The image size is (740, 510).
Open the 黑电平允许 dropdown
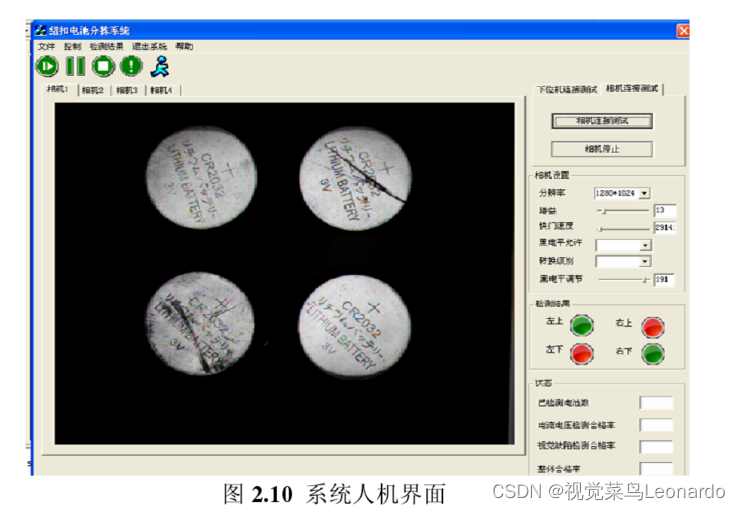point(623,245)
